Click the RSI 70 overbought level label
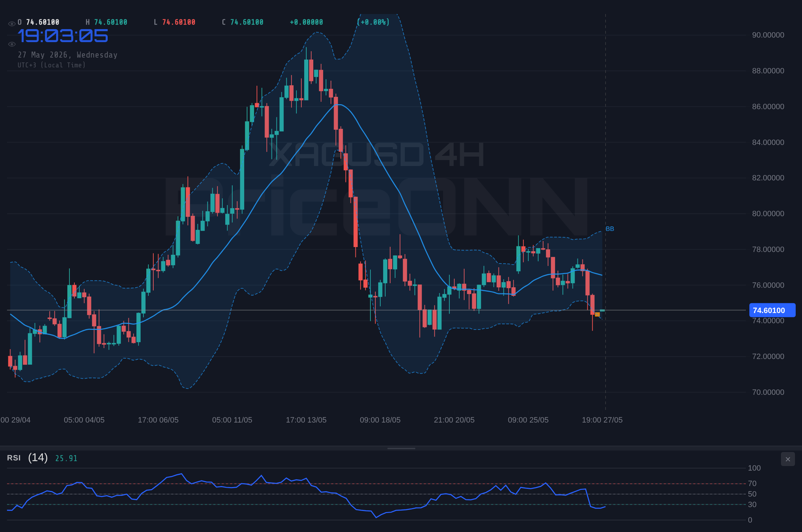The height and width of the screenshot is (532, 802). click(x=752, y=484)
